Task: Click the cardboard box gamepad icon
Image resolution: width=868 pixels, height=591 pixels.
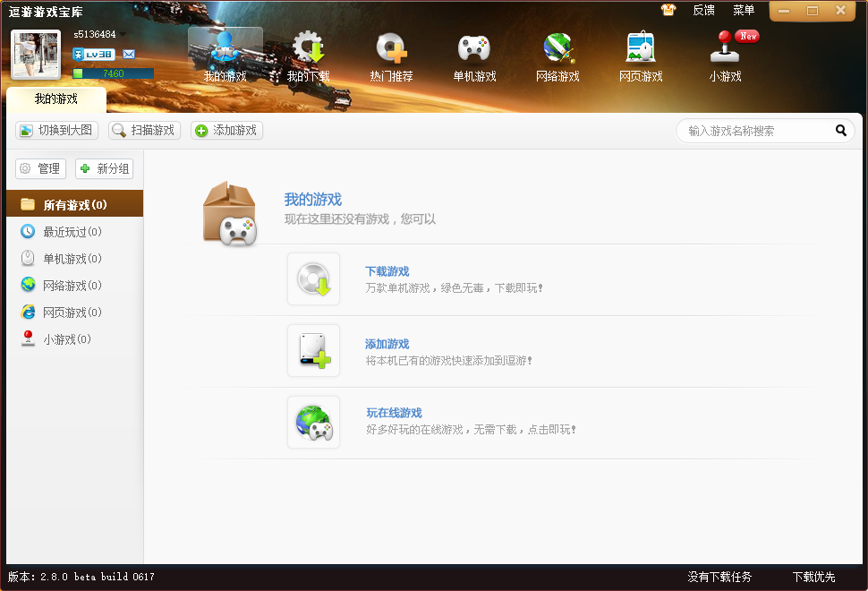Action: click(229, 213)
